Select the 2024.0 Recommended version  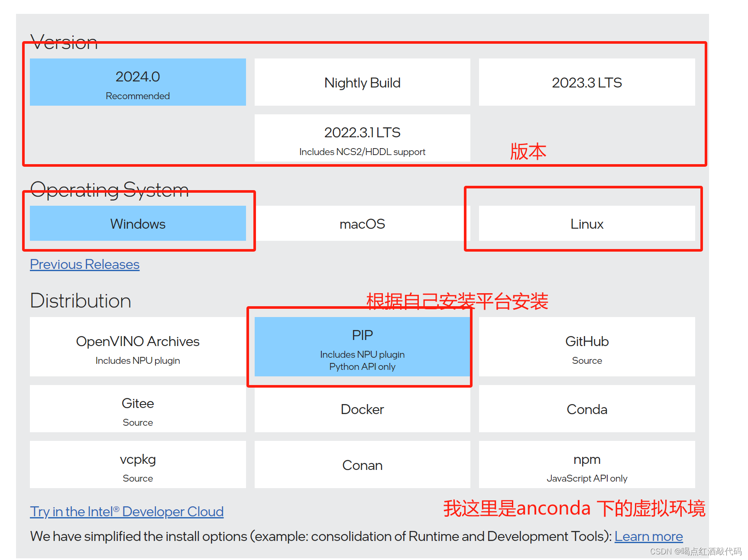(x=137, y=82)
